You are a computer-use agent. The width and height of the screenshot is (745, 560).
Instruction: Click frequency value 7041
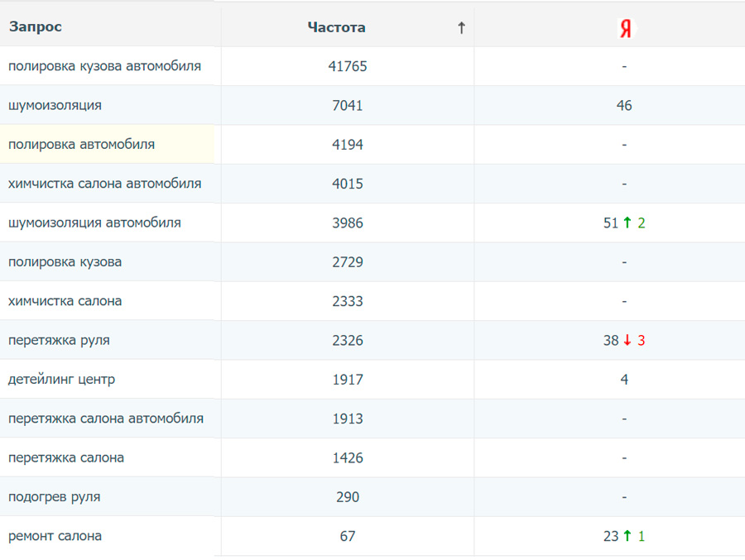(x=348, y=105)
